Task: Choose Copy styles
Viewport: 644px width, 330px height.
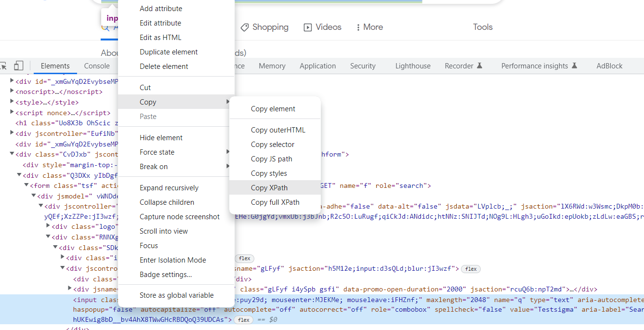Action: pyautogui.click(x=275, y=173)
